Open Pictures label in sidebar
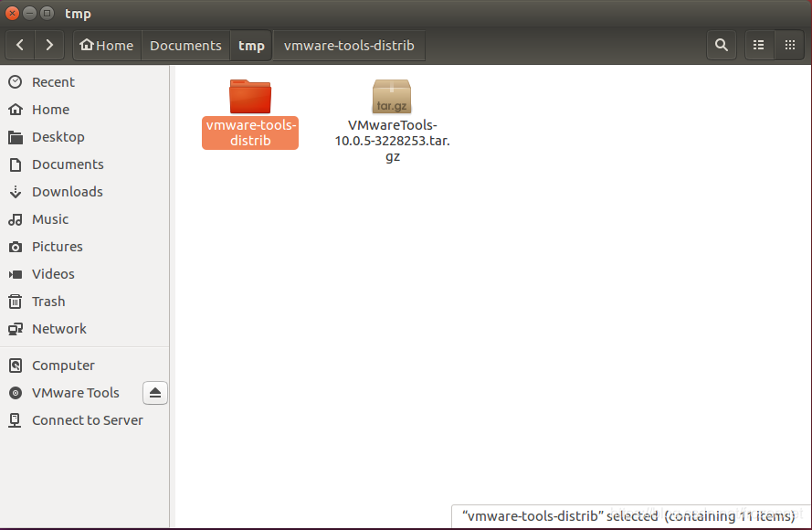812x530 pixels. (x=58, y=247)
